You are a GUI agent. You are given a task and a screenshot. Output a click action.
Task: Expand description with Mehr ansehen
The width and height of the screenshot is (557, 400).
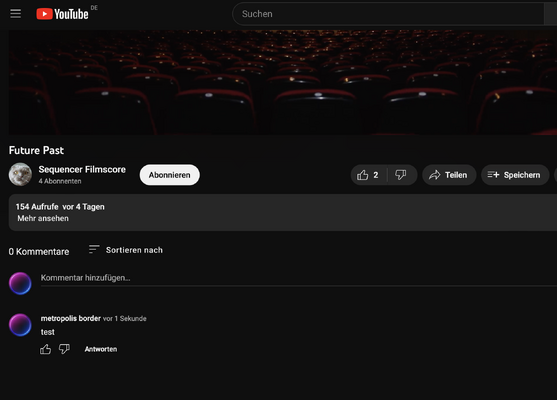pos(43,218)
